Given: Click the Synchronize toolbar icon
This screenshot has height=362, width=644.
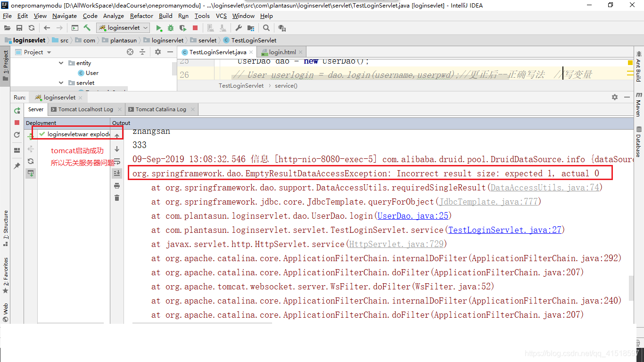Looking at the screenshot, I should 32,28.
